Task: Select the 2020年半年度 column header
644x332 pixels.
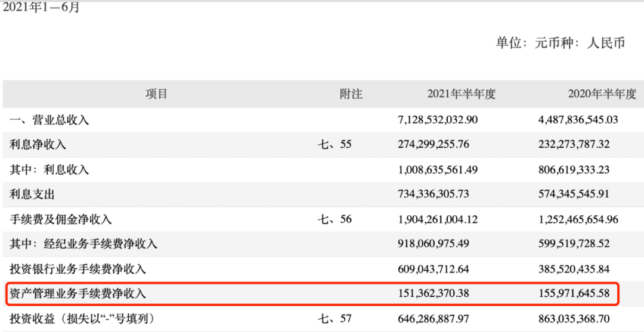Action: [x=602, y=94]
